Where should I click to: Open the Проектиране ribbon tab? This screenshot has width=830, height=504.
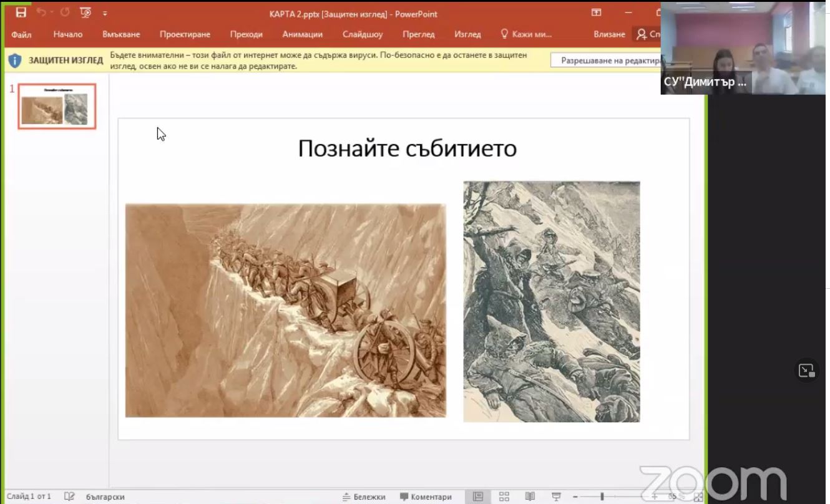185,34
